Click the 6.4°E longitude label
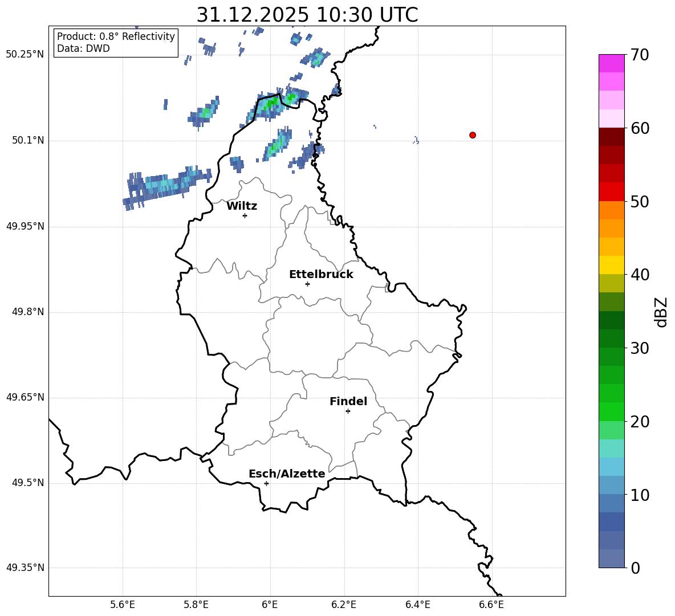The image size is (675, 616). (417, 605)
